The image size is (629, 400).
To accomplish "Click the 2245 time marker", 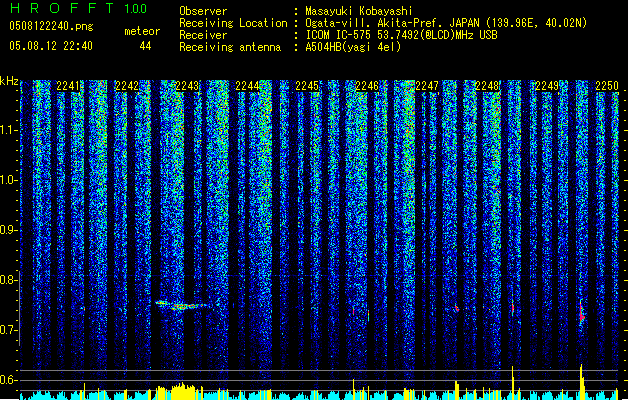I will 307,86.
